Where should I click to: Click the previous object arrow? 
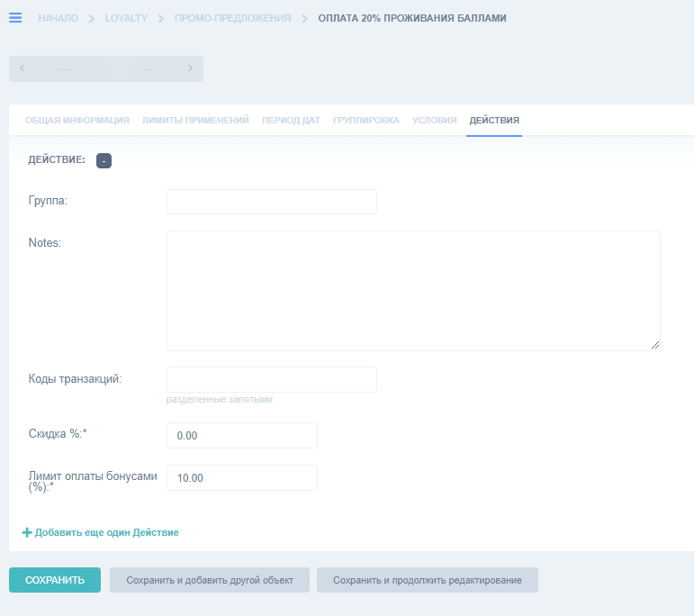(x=23, y=68)
